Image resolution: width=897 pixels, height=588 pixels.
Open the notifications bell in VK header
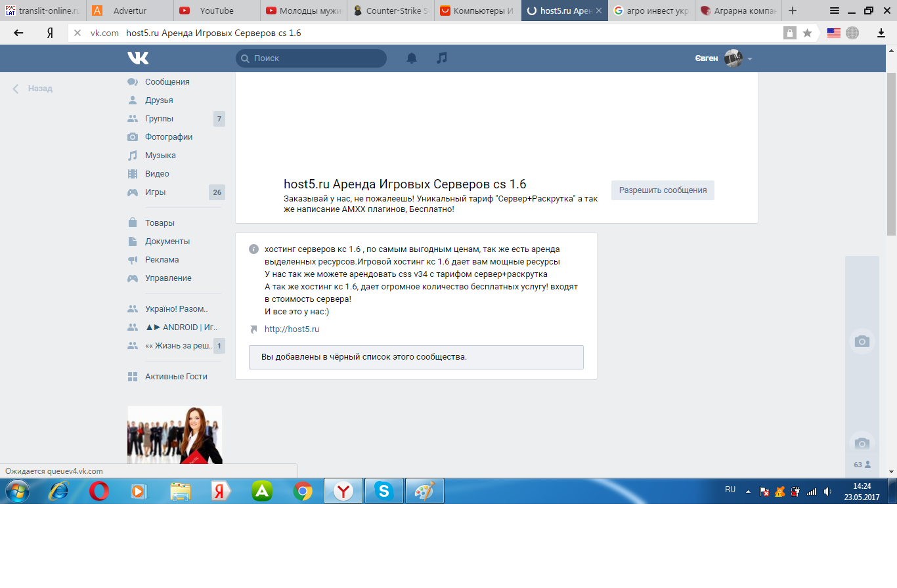[412, 58]
